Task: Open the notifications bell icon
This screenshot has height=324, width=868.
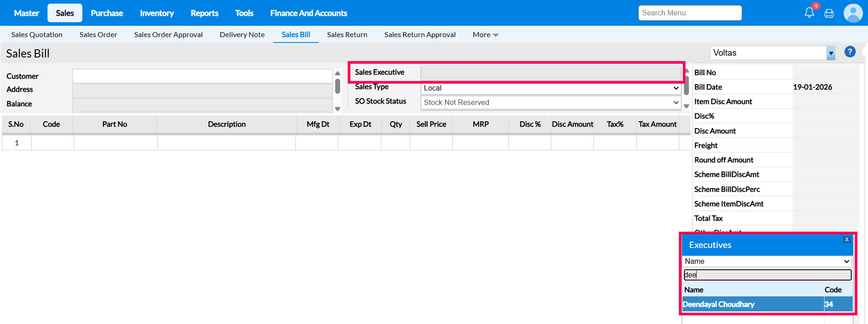Action: 809,13
